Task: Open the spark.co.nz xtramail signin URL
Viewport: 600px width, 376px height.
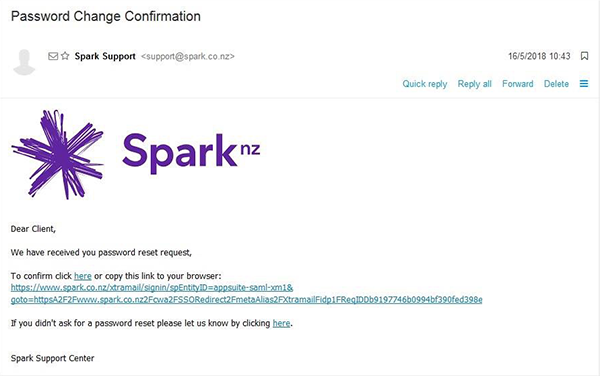Action: pyautogui.click(x=152, y=288)
